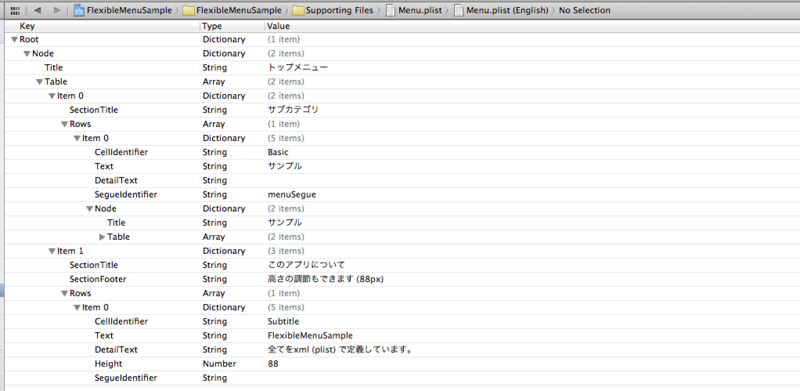
Task: Select CellIdentifier key with Basic value
Action: [x=121, y=152]
